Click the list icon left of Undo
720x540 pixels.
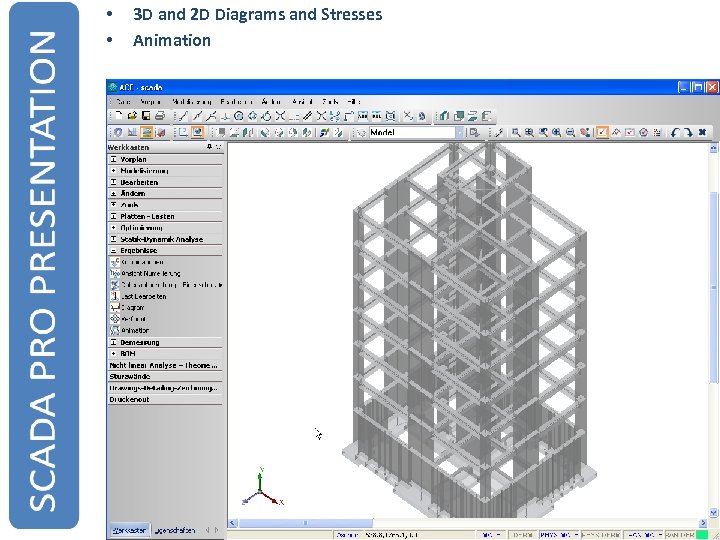[658, 133]
